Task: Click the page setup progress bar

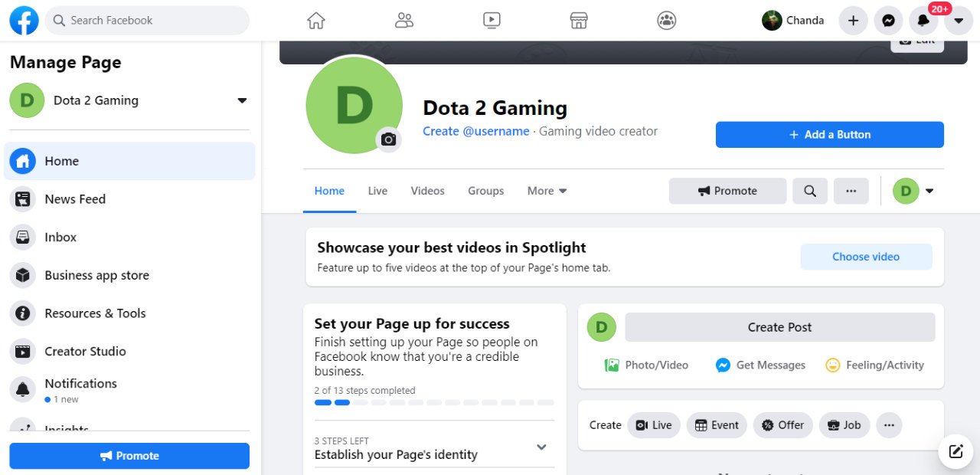Action: coord(434,402)
